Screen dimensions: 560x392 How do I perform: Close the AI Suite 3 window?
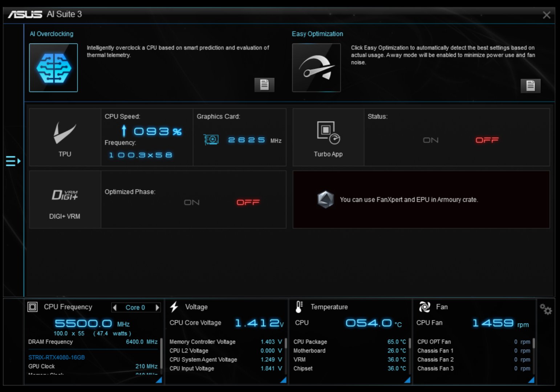pyautogui.click(x=547, y=15)
